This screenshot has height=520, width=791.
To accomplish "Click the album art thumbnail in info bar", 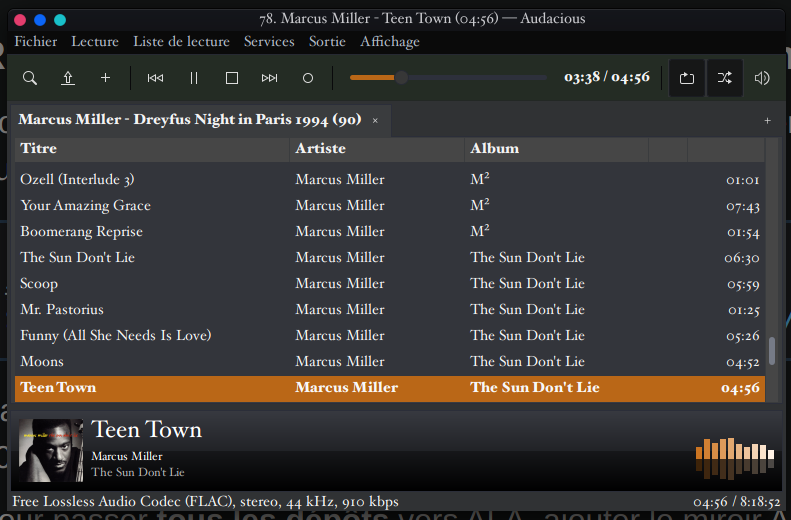I will pos(51,450).
